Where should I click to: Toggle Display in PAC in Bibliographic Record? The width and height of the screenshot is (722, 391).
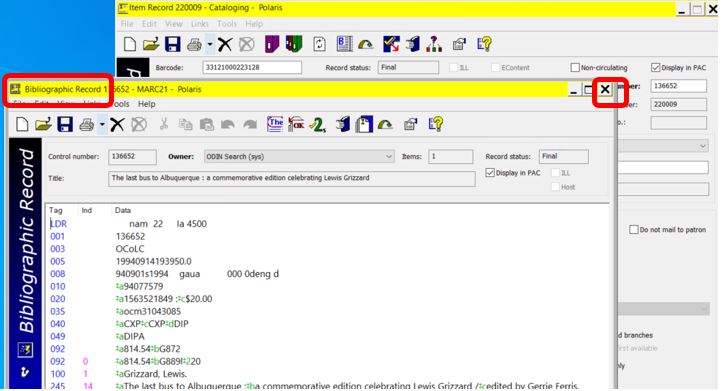click(490, 173)
